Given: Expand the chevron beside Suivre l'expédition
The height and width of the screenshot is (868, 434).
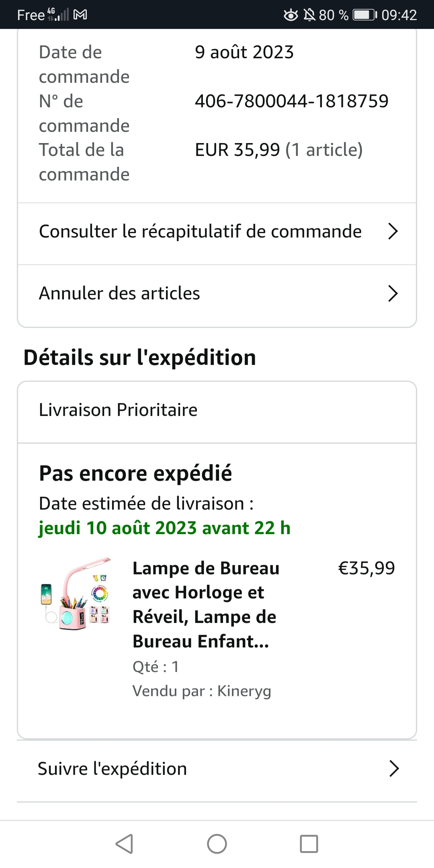Looking at the screenshot, I should coord(394,768).
